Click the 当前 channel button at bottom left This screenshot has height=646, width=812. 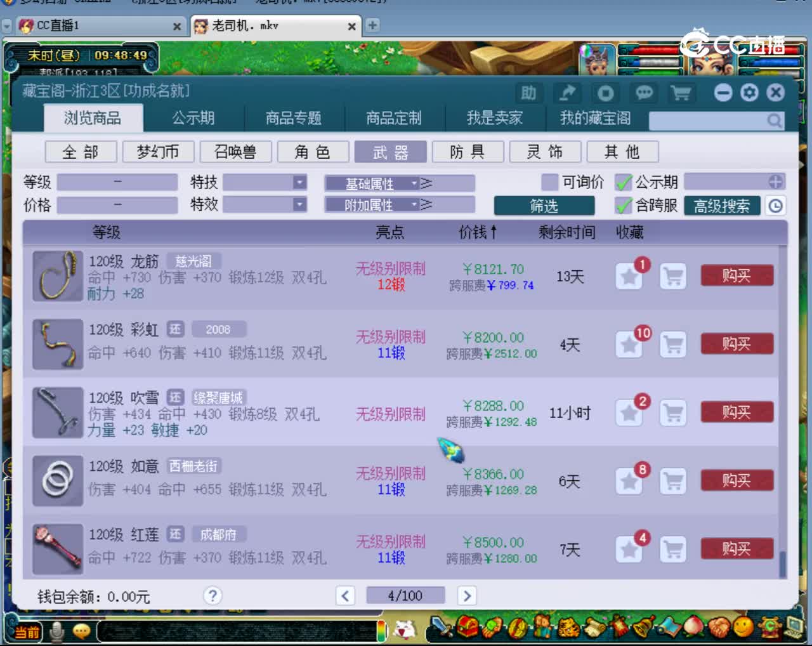[27, 631]
